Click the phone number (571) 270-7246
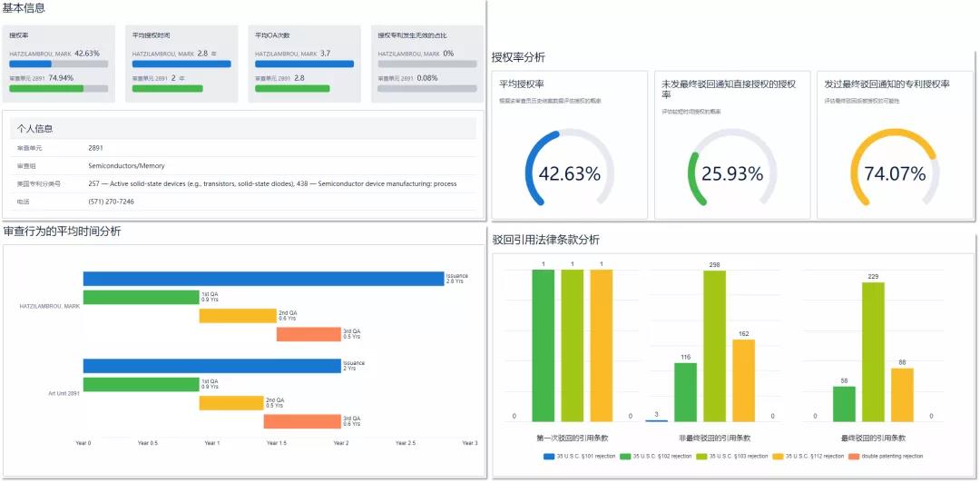 [111, 202]
